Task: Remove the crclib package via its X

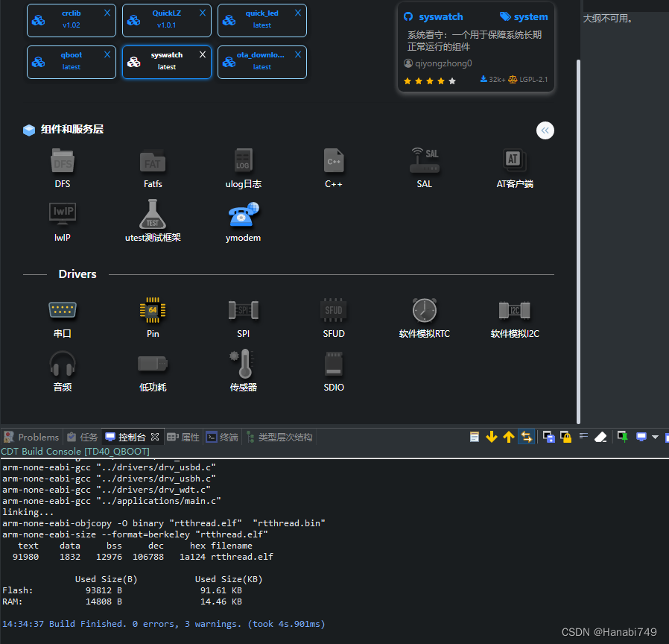Action: [107, 13]
